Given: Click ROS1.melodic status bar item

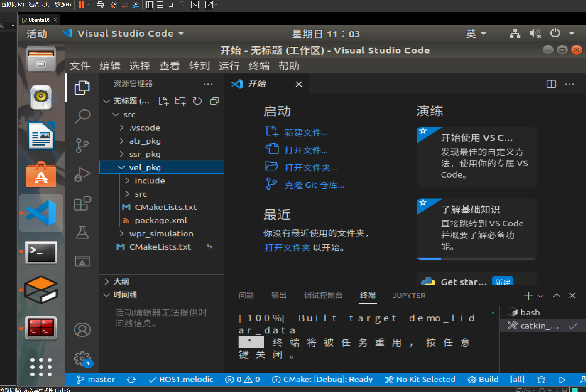Looking at the screenshot, I should pos(181,380).
